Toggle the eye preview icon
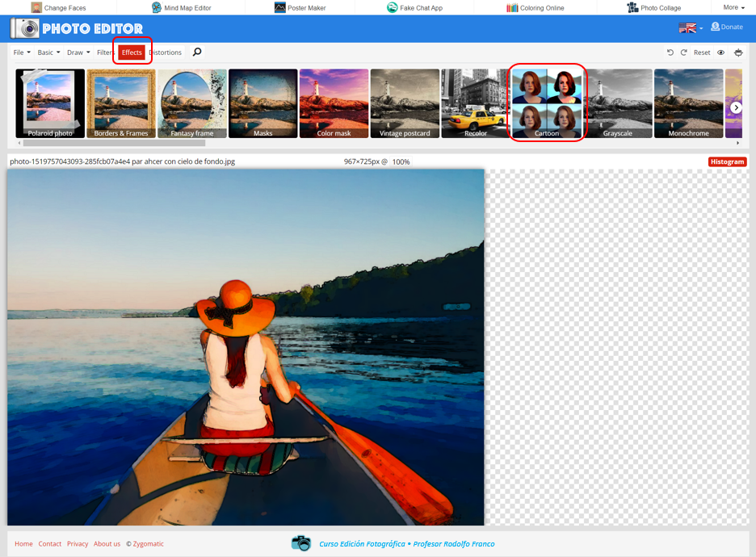 coord(721,52)
